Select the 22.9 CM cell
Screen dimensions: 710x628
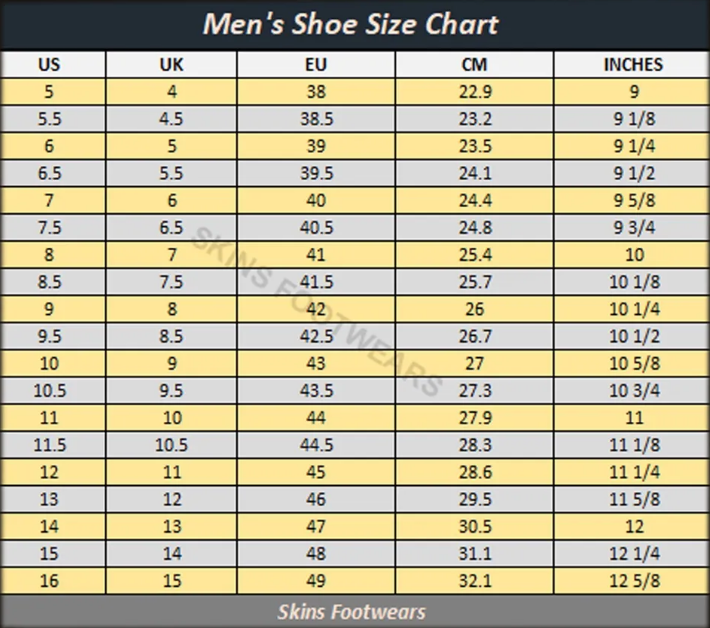474,91
